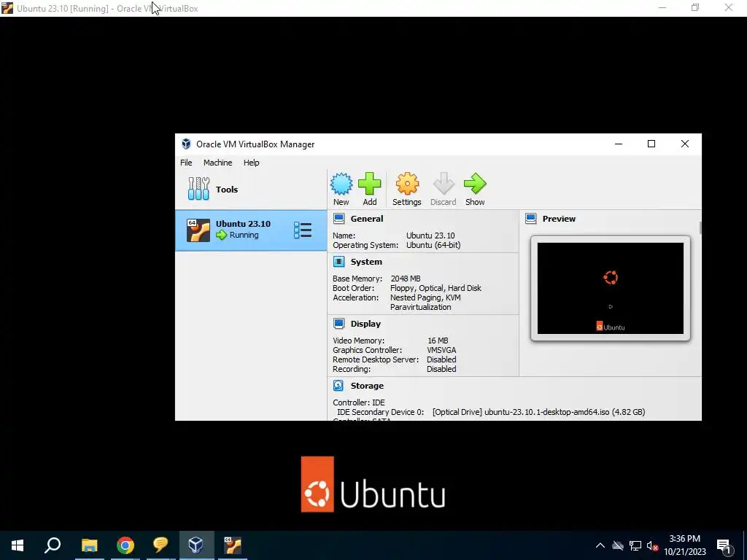Click the Boot Order value text
Screen dimensions: 747x560
[436, 288]
